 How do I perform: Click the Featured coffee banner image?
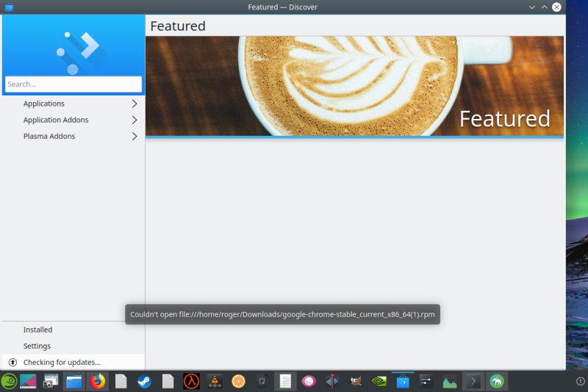pos(354,86)
